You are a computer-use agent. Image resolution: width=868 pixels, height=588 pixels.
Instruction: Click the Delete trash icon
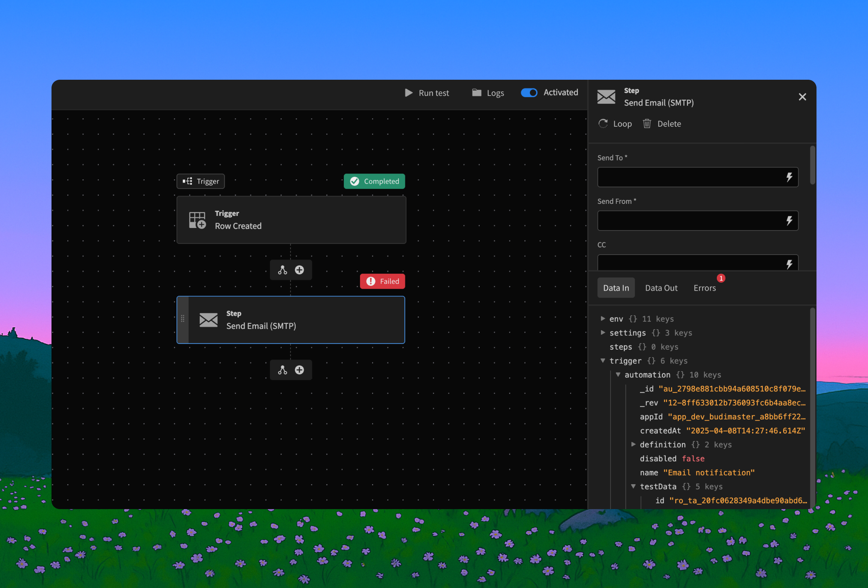pyautogui.click(x=647, y=124)
